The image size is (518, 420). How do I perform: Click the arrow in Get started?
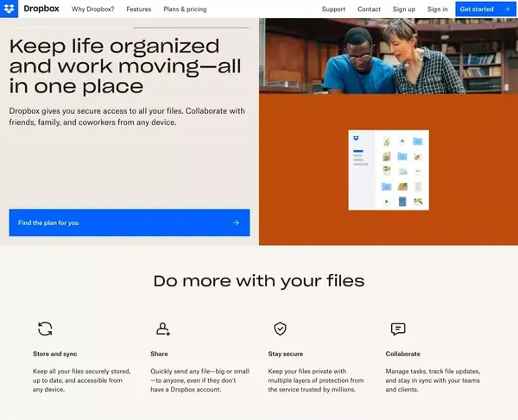507,9
